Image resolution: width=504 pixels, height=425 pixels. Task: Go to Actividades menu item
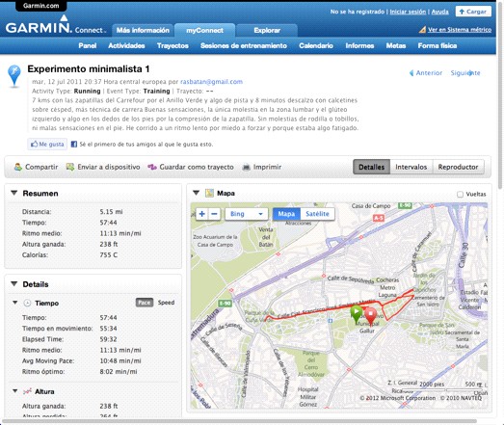pyautogui.click(x=126, y=45)
